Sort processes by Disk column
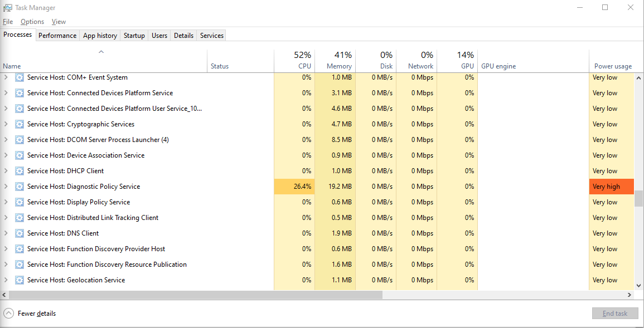 point(376,61)
